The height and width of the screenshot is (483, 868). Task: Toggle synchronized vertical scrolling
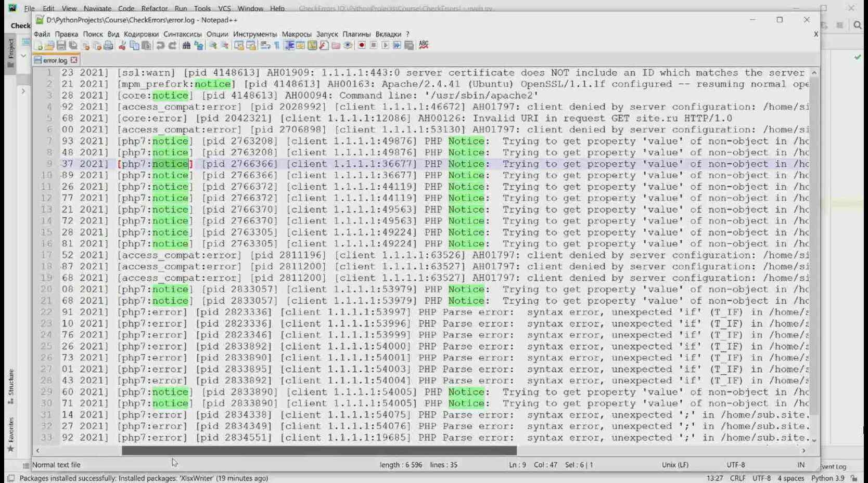[x=239, y=45]
